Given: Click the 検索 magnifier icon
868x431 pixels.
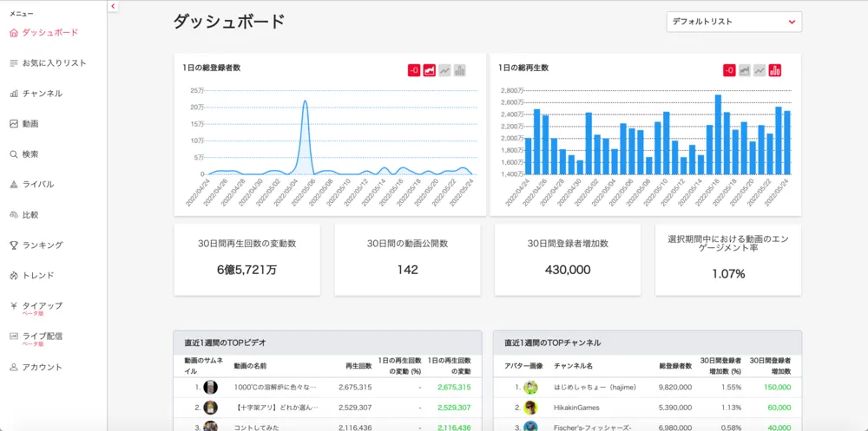Looking at the screenshot, I should point(14,154).
